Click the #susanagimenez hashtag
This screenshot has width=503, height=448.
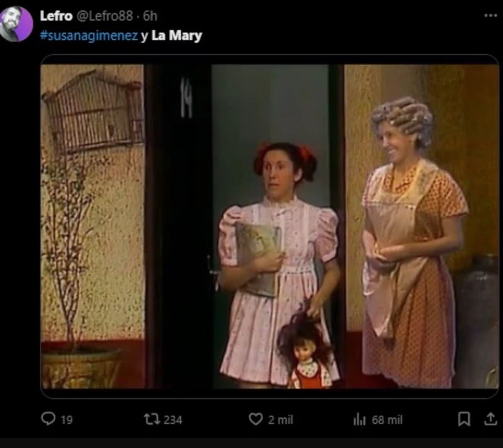coord(89,35)
